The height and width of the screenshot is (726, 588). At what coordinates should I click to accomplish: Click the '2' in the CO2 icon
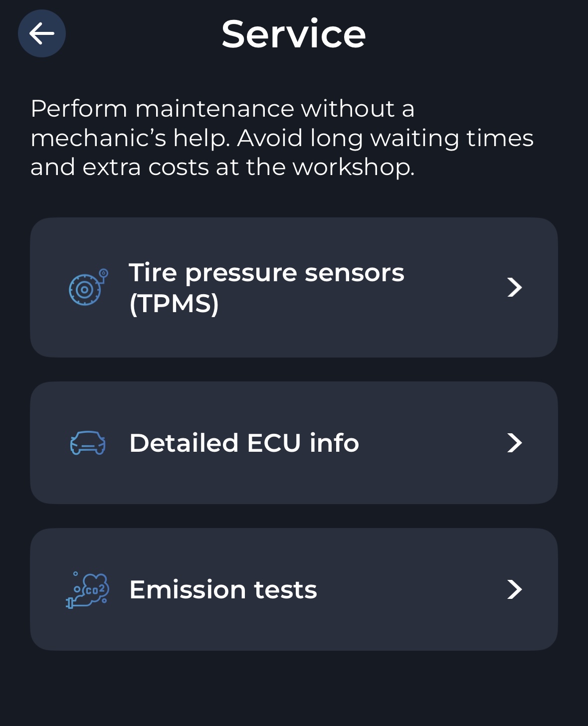click(x=102, y=588)
